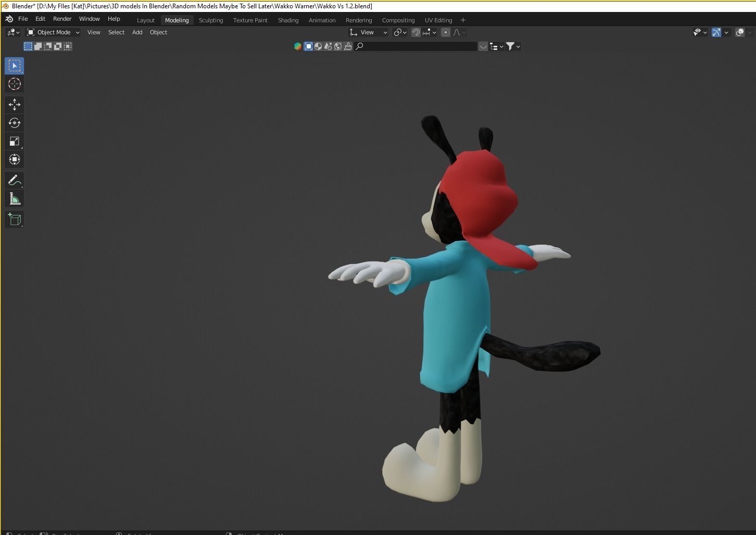Expand the overlays options dropdown arrow
This screenshot has width=756, height=535.
tap(750, 32)
